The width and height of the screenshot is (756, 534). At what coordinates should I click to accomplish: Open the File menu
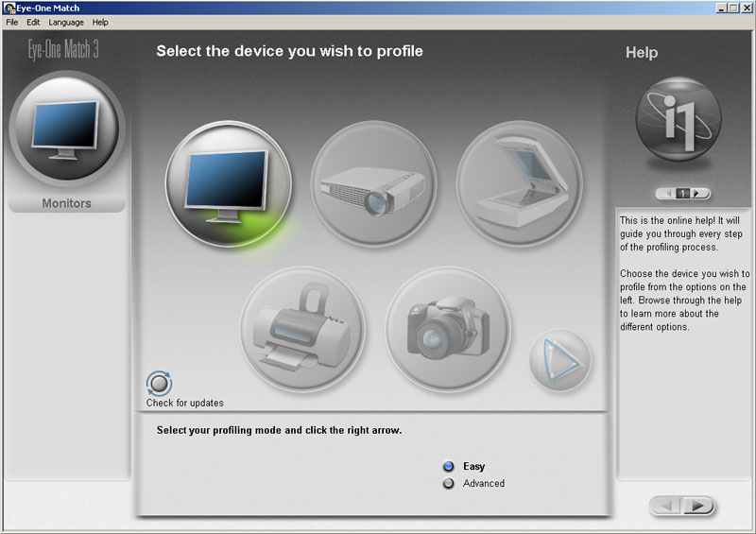[x=12, y=22]
